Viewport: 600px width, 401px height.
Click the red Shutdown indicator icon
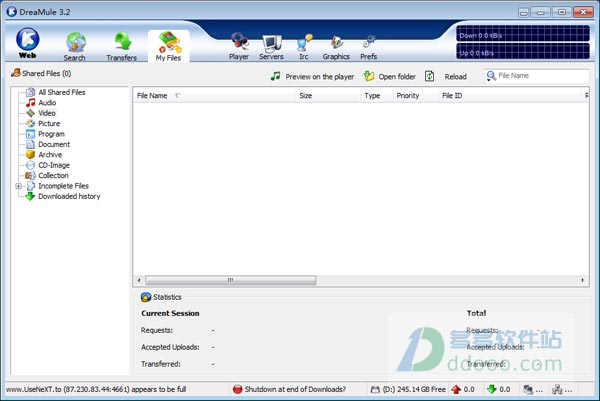(238, 389)
